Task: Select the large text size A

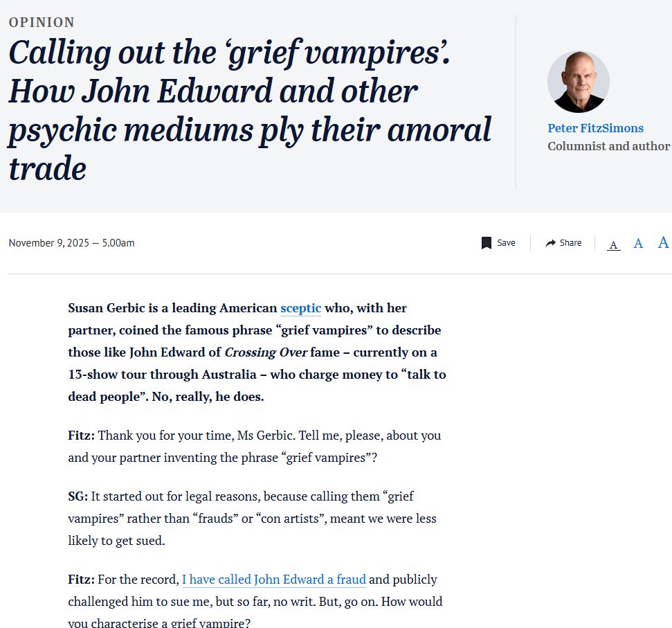Action: [663, 242]
